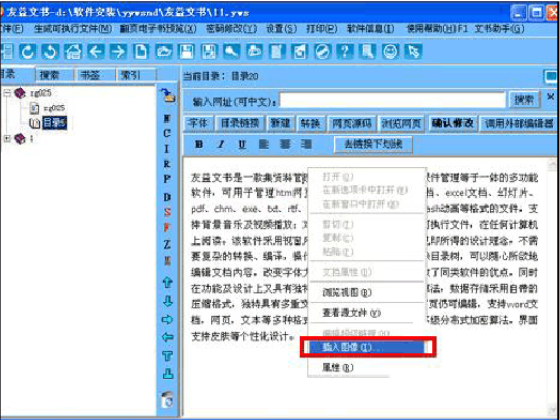Expand the second book node in the tree

(x=7, y=139)
